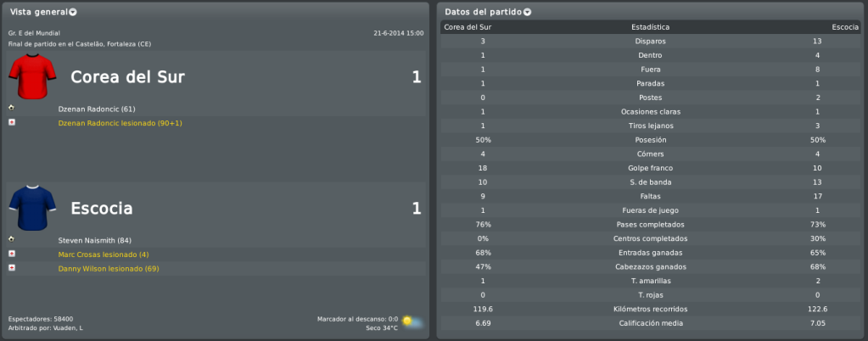Open the Vista general panel title menu

39,12
